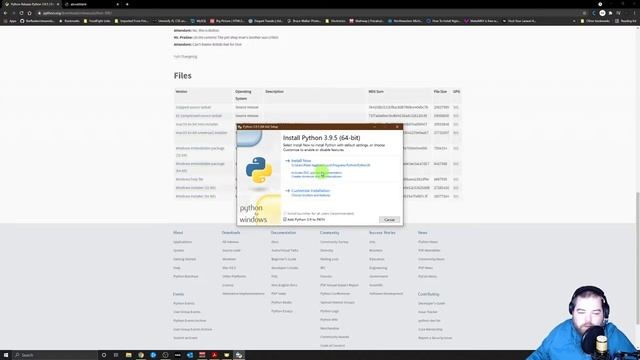Open the VS Code taskbar icon
This screenshot has width=640, height=360.
pos(190,355)
